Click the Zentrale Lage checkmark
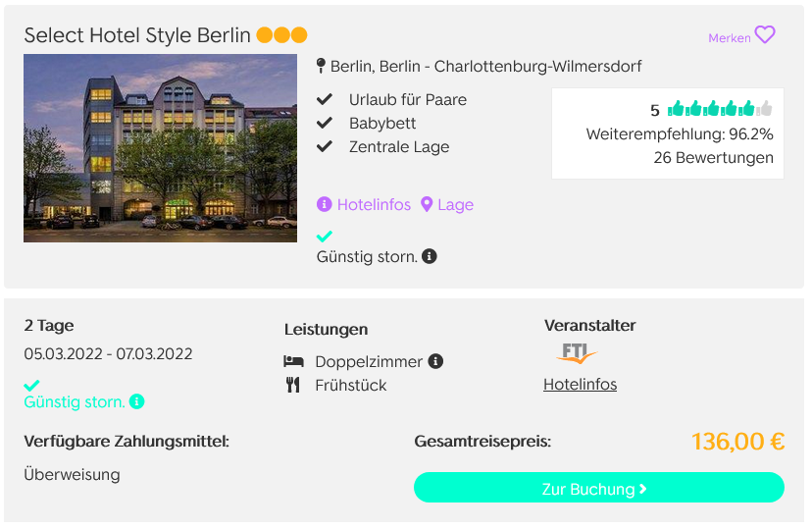The height and width of the screenshot is (529, 812). (325, 146)
